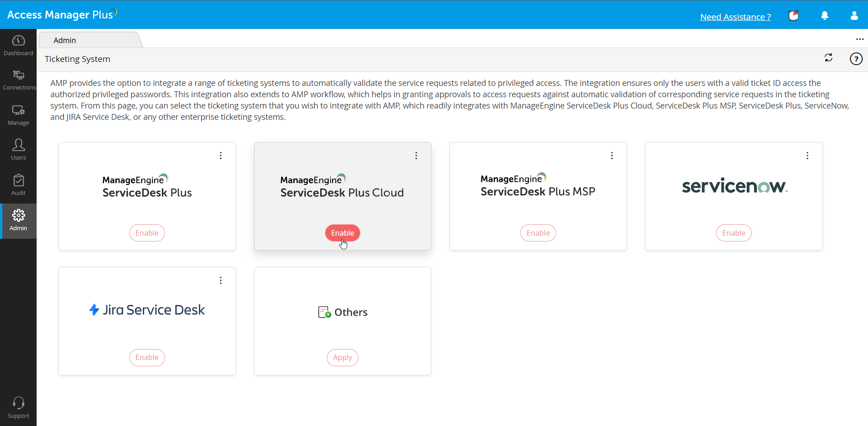Open ServiceNow card options menu
The width and height of the screenshot is (868, 426).
tap(807, 156)
